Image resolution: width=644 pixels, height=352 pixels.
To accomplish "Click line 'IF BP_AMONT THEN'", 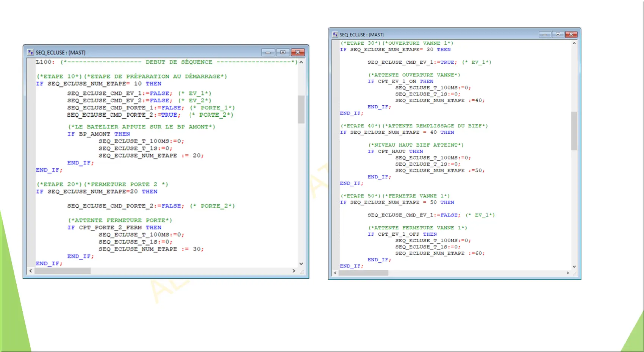I will point(98,134).
